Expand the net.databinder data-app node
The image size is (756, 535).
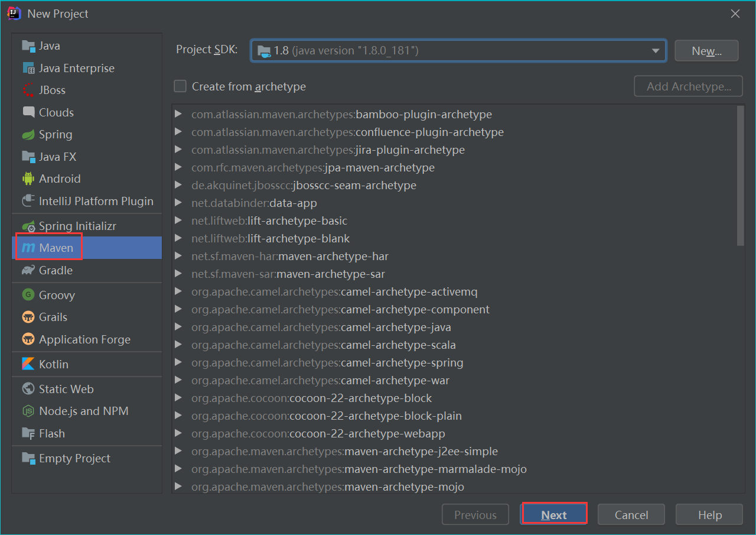(x=178, y=203)
